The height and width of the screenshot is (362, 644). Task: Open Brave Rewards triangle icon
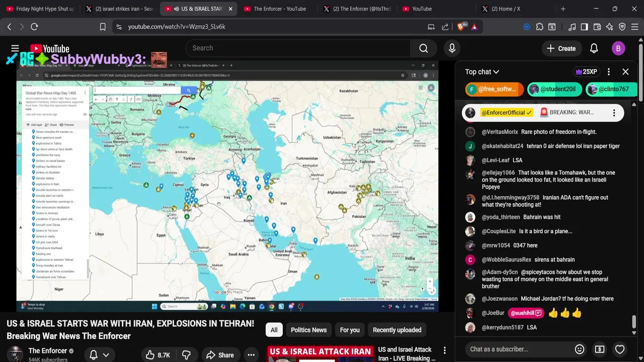(474, 27)
